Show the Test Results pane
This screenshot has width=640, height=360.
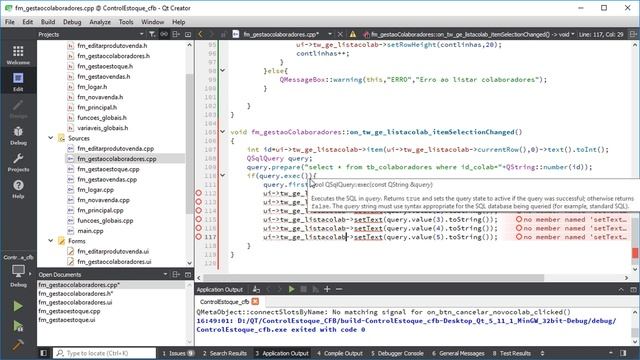(512, 353)
